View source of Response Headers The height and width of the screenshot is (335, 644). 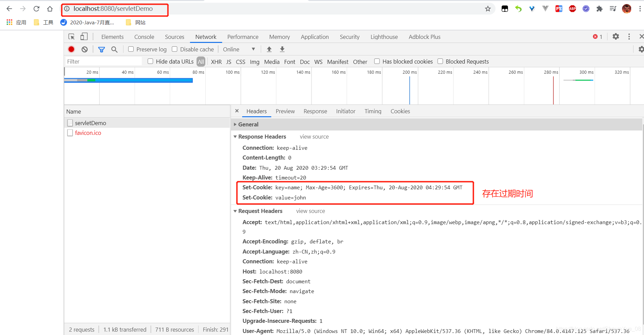(314, 137)
